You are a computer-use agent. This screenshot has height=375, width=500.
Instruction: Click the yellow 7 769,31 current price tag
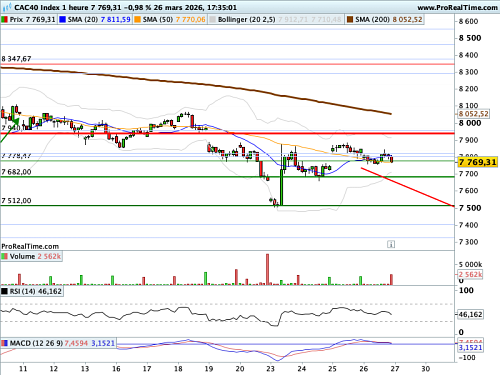[x=477, y=162]
